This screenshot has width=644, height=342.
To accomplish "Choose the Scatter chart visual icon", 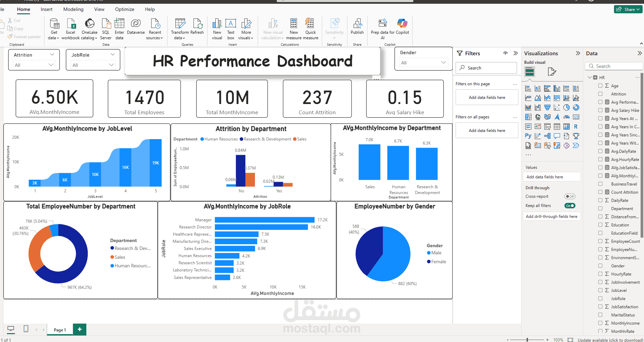I will coord(557,107).
